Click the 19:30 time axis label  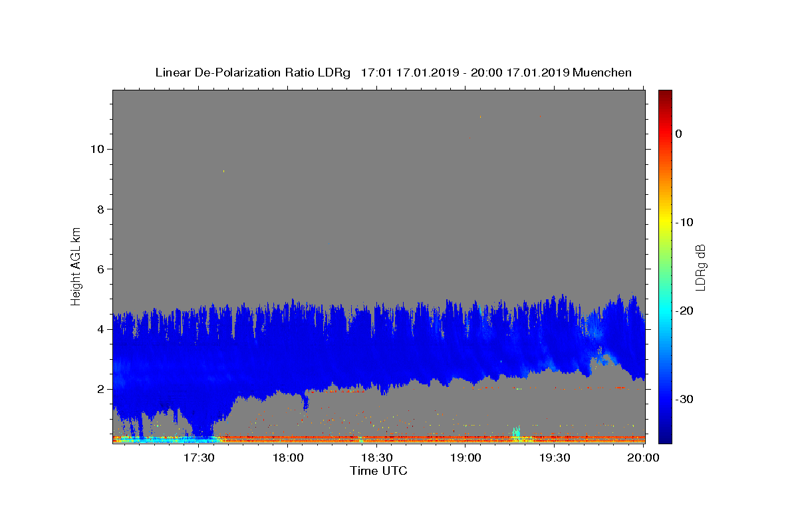(555, 458)
